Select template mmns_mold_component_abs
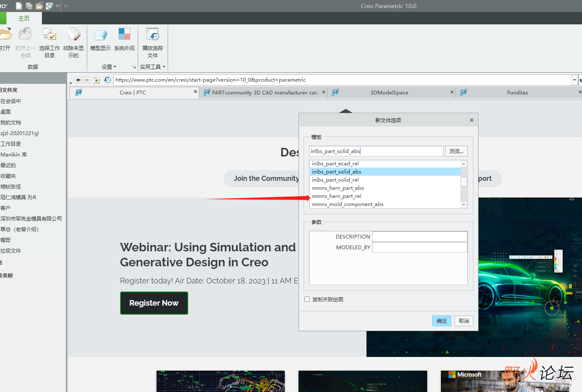Viewport: 582px width, 392px height. (385, 204)
